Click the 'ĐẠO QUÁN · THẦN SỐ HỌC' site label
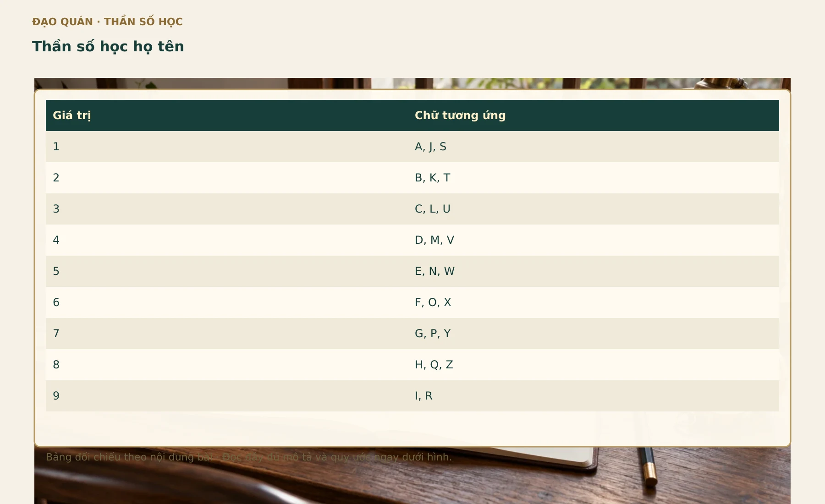Image resolution: width=825 pixels, height=504 pixels. pyautogui.click(x=107, y=22)
